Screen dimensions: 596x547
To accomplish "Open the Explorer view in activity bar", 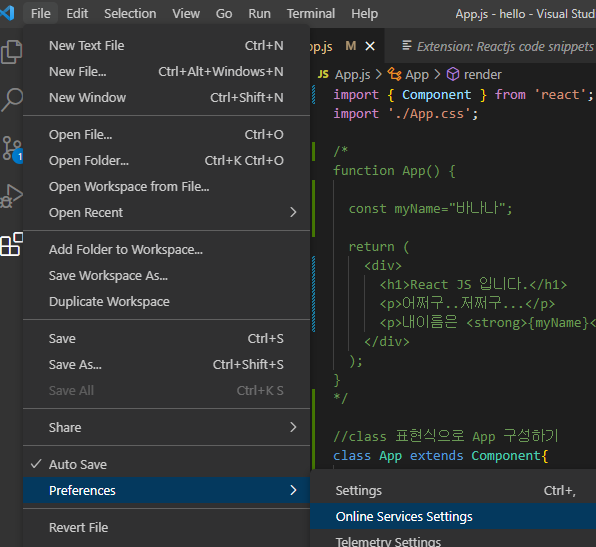I will (11, 51).
